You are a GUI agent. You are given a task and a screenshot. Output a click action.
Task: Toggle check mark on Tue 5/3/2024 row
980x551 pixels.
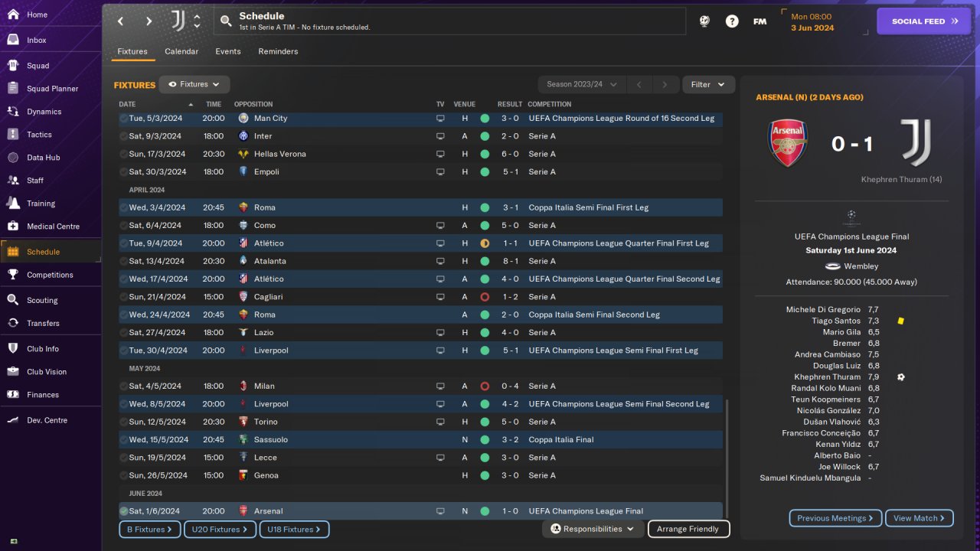[124, 118]
